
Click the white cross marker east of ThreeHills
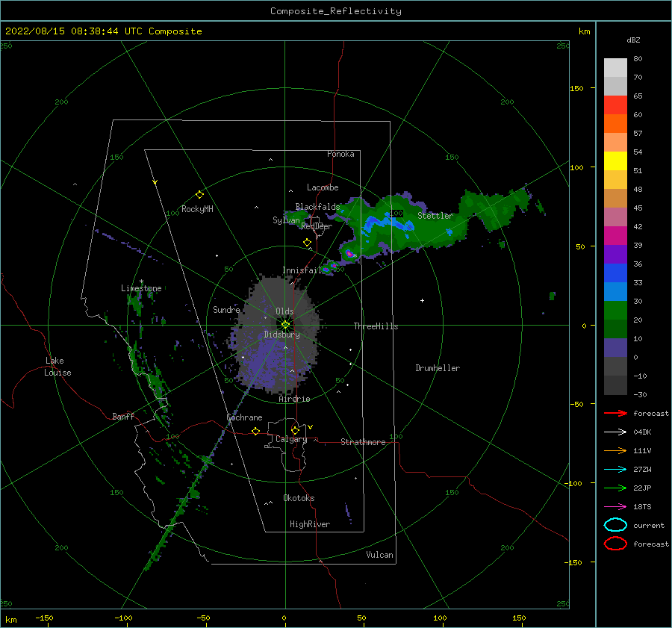tap(422, 300)
